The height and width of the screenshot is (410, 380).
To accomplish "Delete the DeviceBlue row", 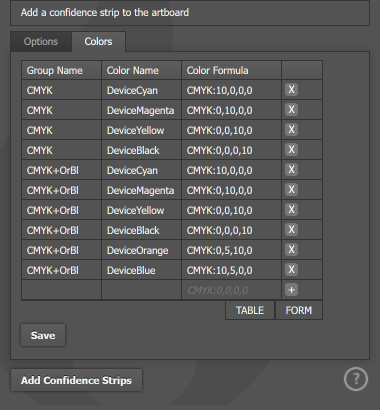I will coord(291,270).
